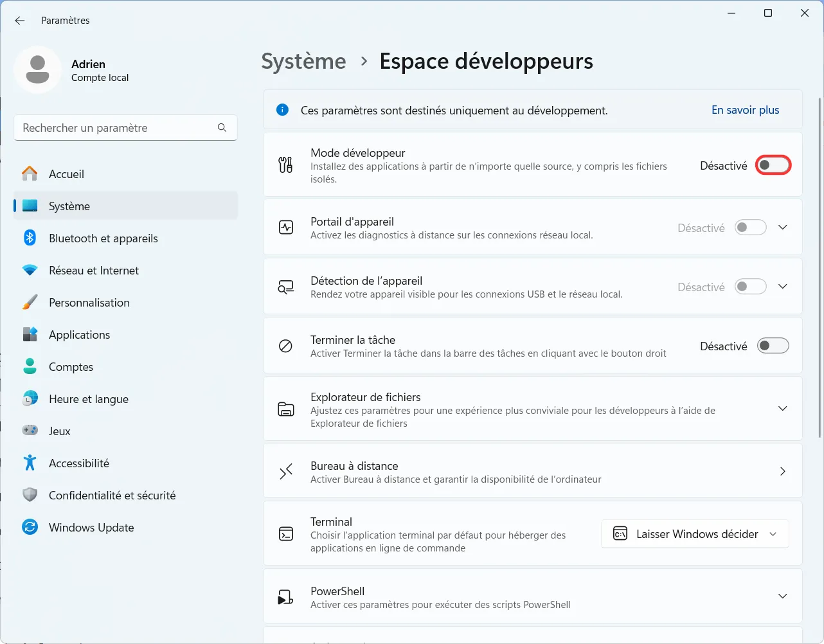
Task: Click the Heure et langue clock icon
Action: point(30,398)
